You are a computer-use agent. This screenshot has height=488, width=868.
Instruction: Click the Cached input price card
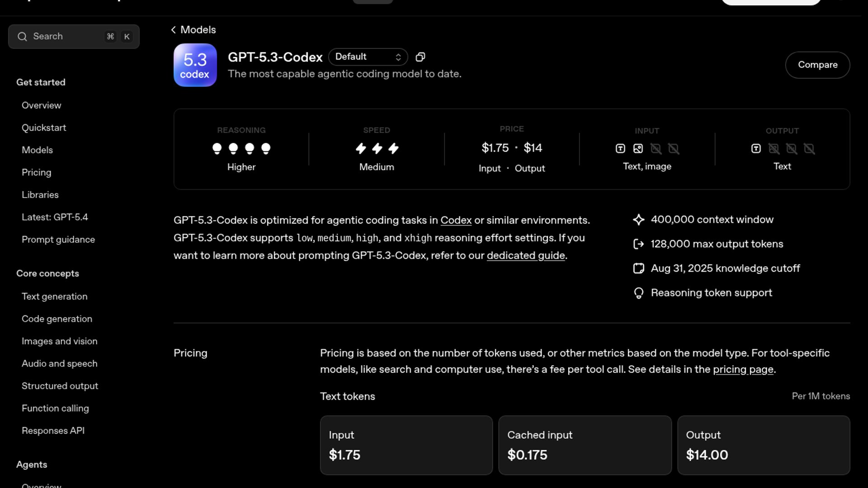585,445
